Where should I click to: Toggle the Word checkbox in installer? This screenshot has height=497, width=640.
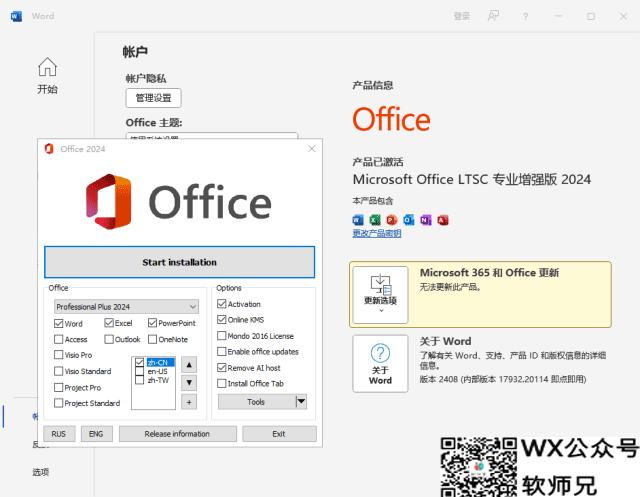tap(58, 324)
